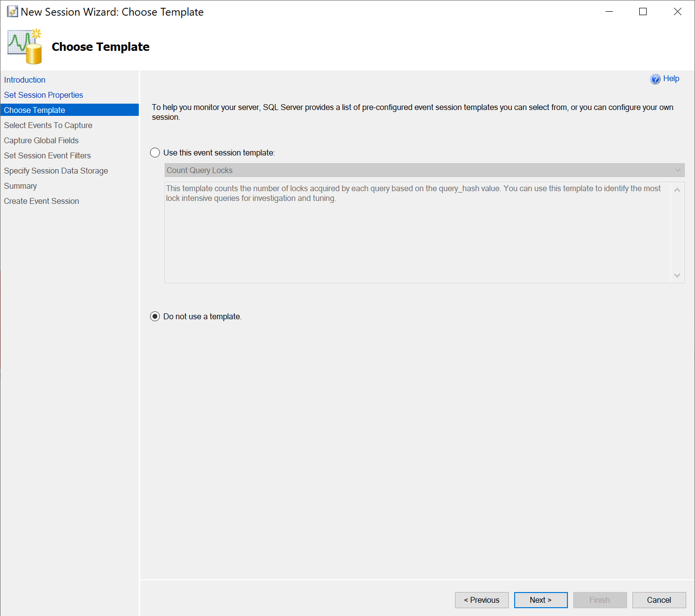Maximize the New Session Wizard window
The image size is (695, 616).
coord(643,11)
